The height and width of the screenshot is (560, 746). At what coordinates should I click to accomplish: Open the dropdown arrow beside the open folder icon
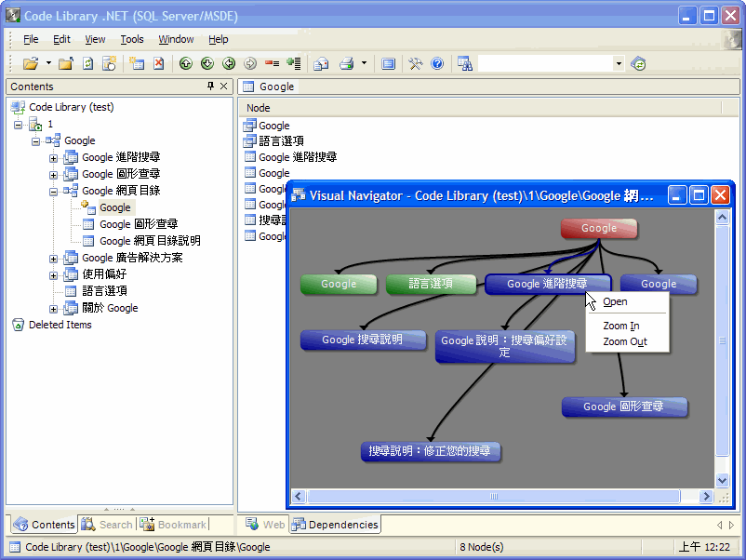[x=48, y=63]
